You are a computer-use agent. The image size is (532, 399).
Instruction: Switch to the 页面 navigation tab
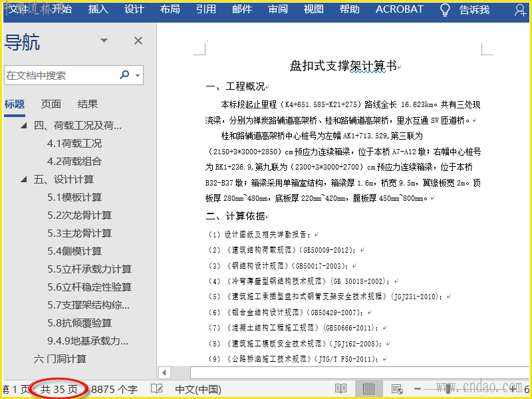[51, 104]
